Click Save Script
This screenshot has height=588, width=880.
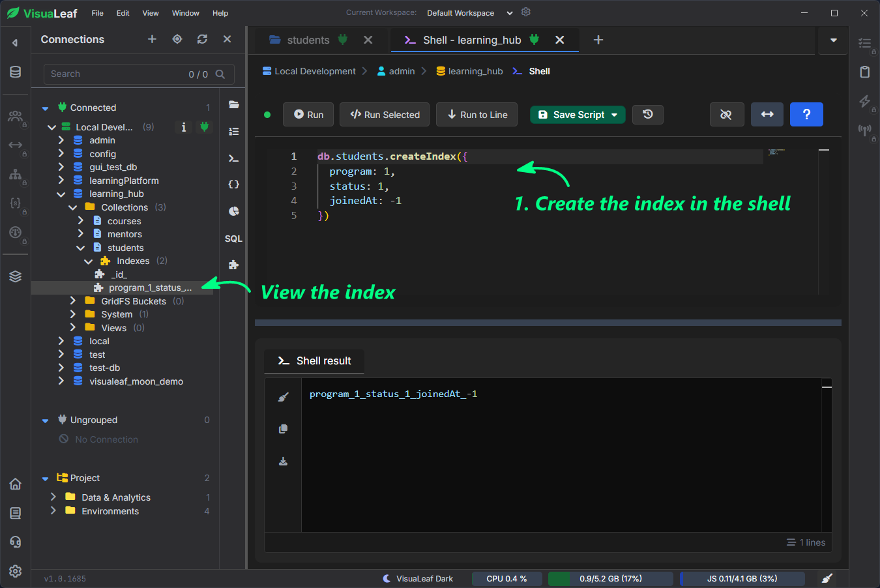coord(571,115)
